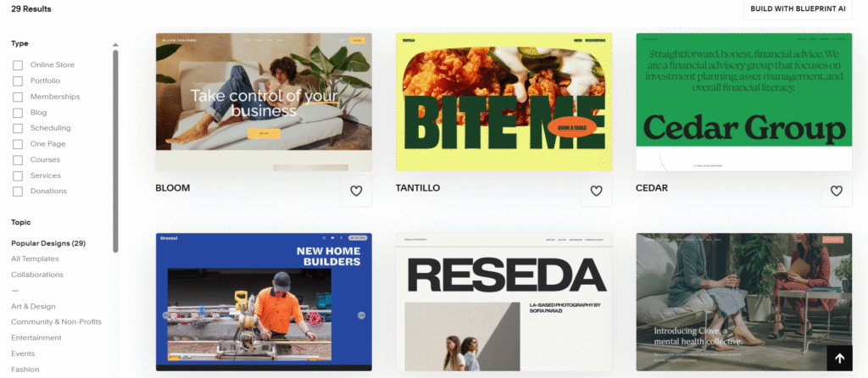Image resolution: width=868 pixels, height=378 pixels.
Task: Favorite the Bloom template with heart icon
Action: pyautogui.click(x=356, y=191)
